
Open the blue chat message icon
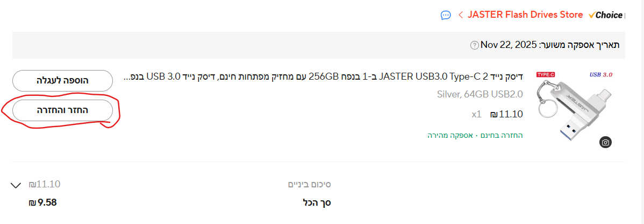click(x=446, y=15)
